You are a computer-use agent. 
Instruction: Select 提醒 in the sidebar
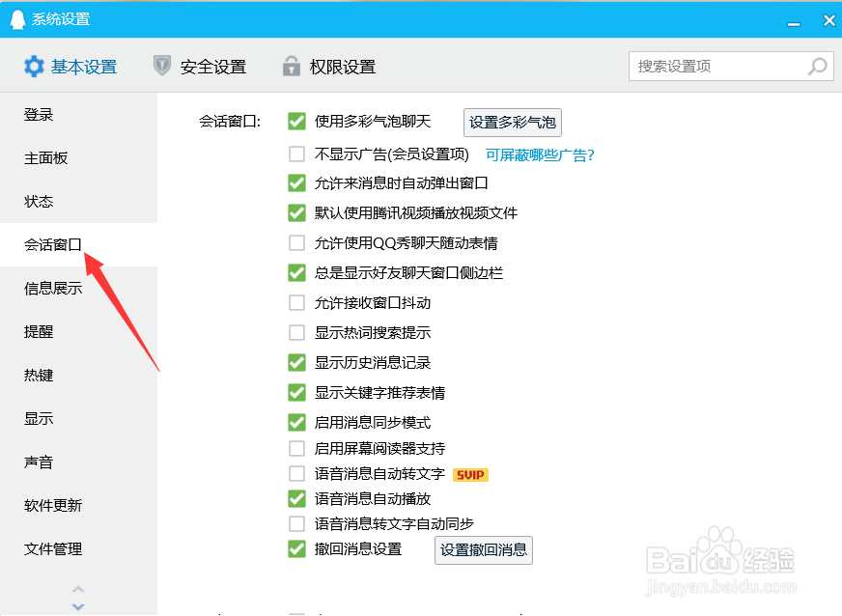coord(78,332)
